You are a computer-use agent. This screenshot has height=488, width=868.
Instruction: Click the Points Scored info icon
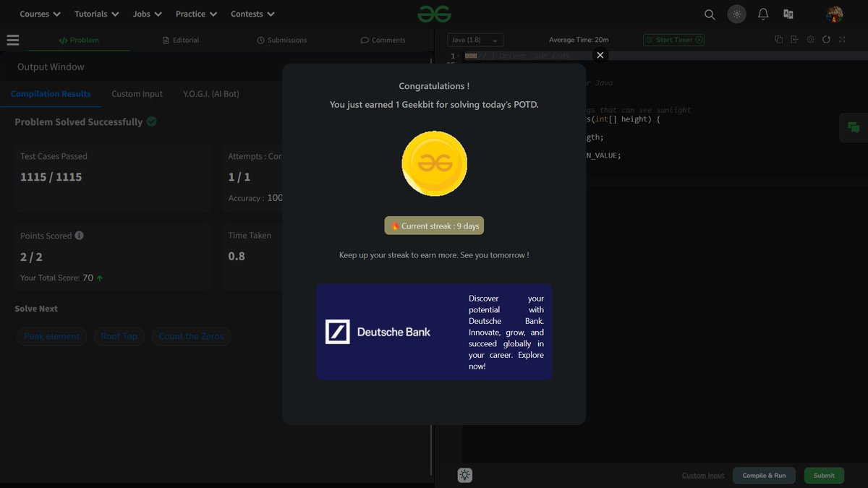(79, 236)
